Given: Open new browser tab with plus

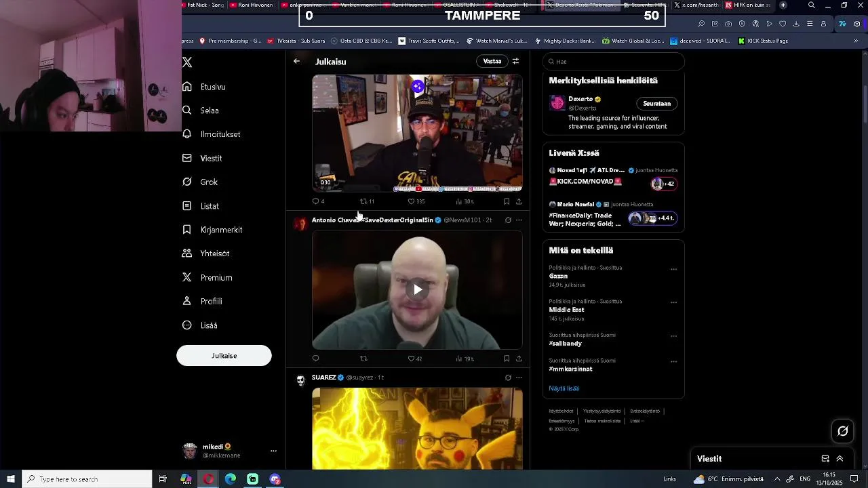Looking at the screenshot, I should pyautogui.click(x=783, y=5).
